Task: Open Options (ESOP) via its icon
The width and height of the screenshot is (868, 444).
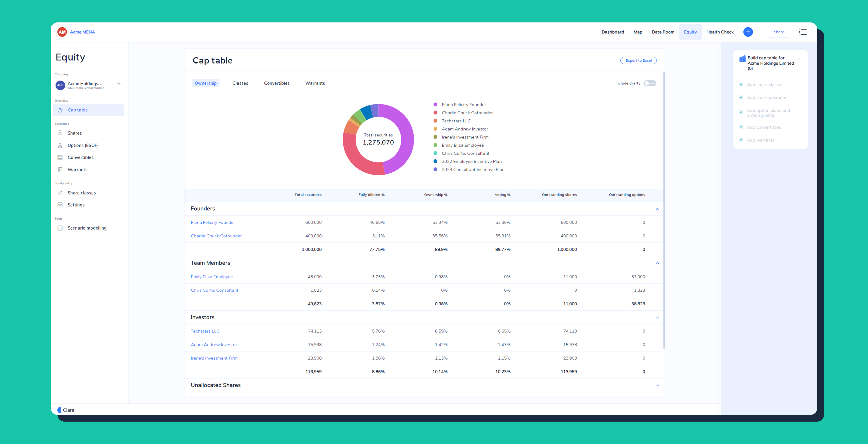Action: 60,146
